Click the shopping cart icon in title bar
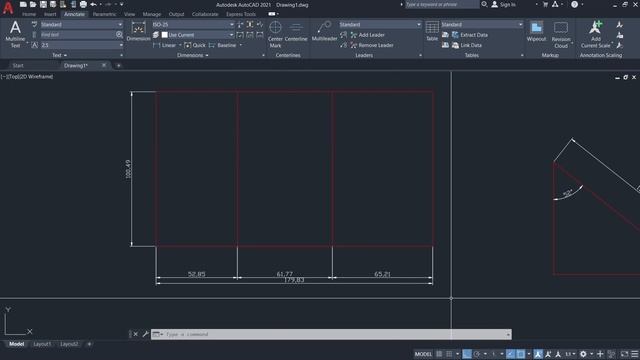Image resolution: width=640 pixels, height=360 pixels. [545, 4]
